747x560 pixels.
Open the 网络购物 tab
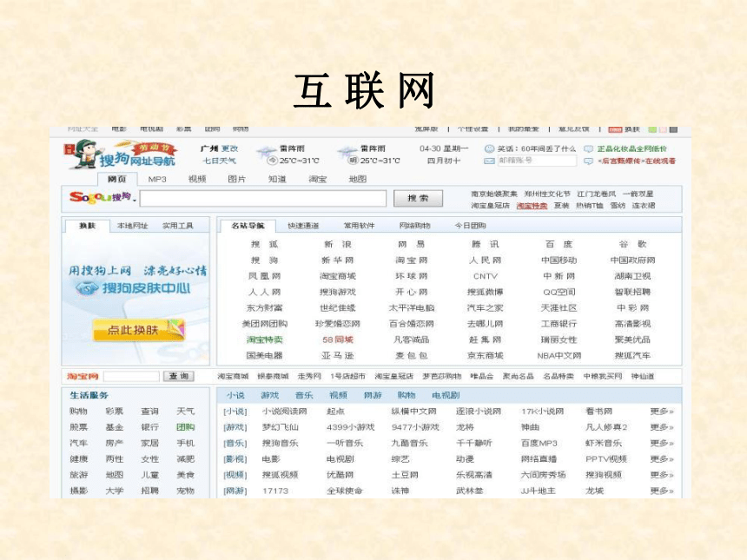click(415, 226)
